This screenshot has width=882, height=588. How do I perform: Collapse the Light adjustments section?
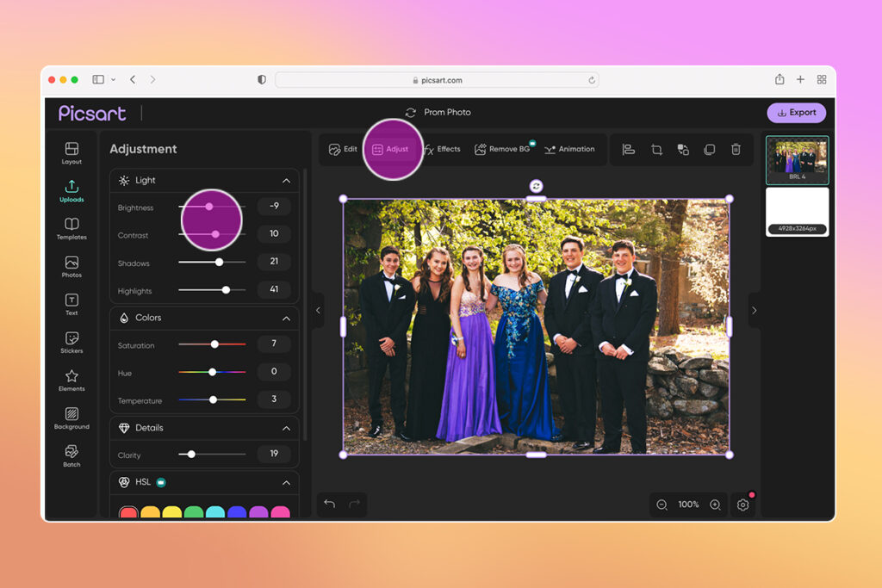pos(286,180)
